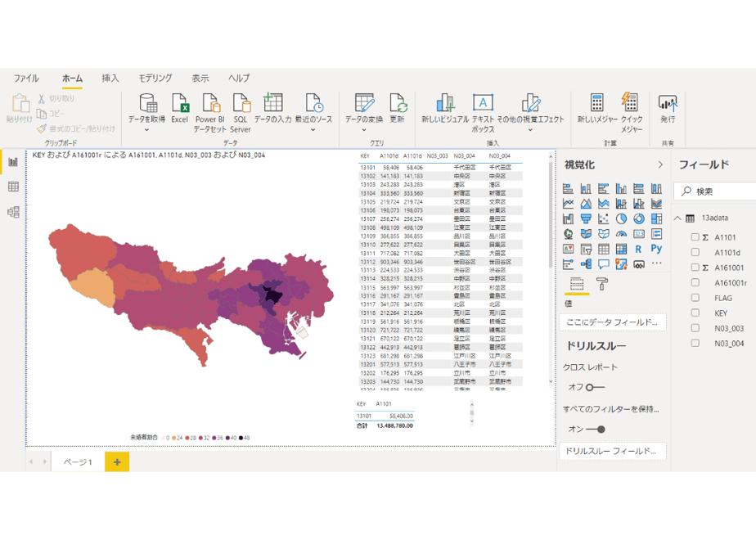
Task: Click the legend swatch labeled 36
Action: [x=214, y=438]
